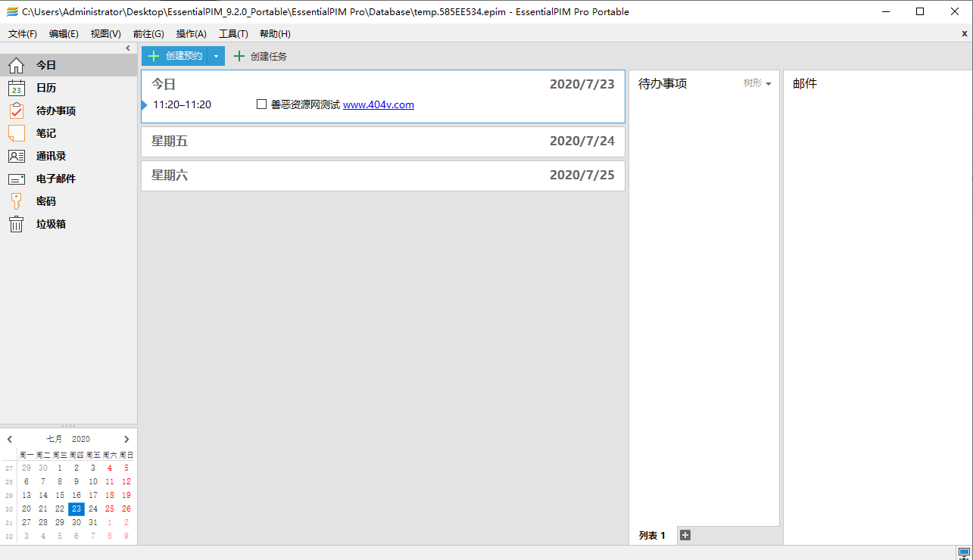Open the 创建预约 dropdown arrow
973x560 pixels.
(216, 55)
